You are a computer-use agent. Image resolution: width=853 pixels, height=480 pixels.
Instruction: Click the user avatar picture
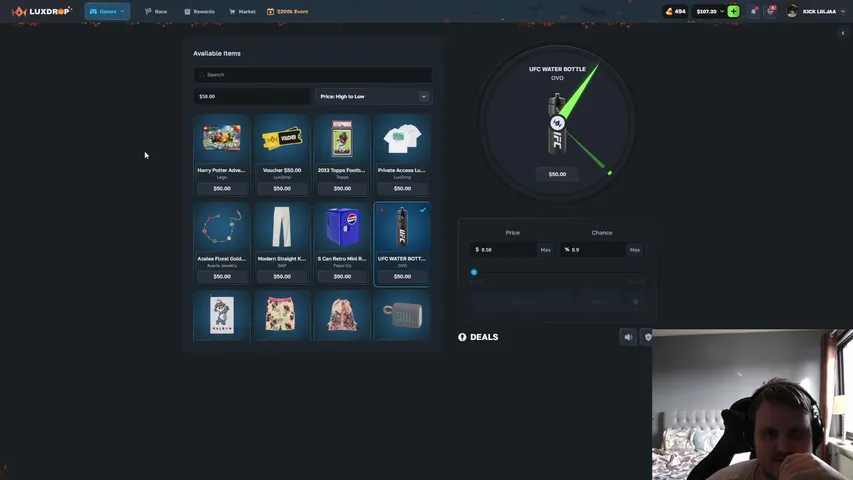(792, 11)
